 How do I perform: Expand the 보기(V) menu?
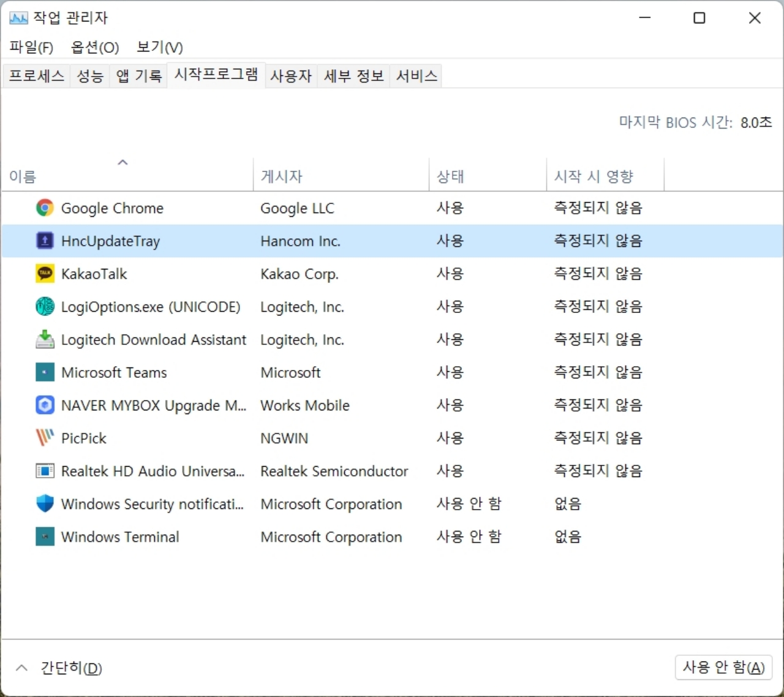point(159,47)
